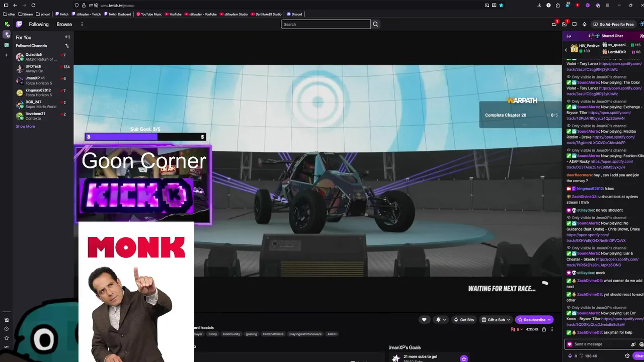Expand the viewer count 6 dropdown
The width and height of the screenshot is (644, 362).
[522, 329]
